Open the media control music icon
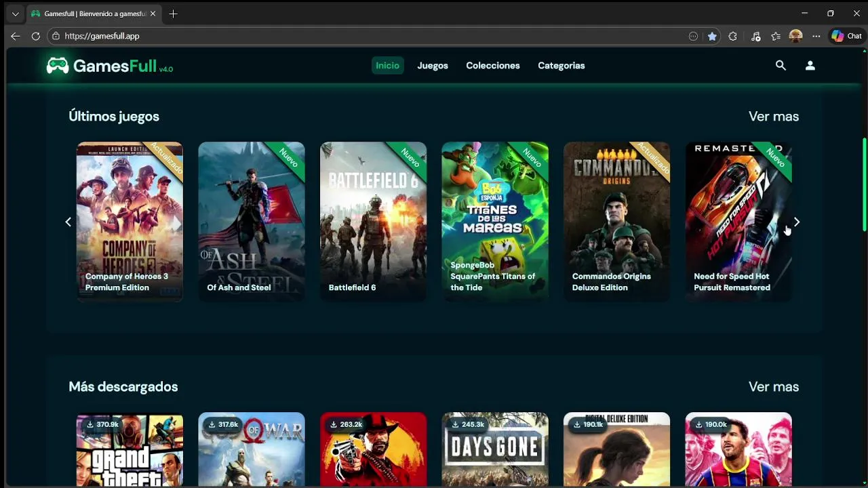 coord(755,36)
